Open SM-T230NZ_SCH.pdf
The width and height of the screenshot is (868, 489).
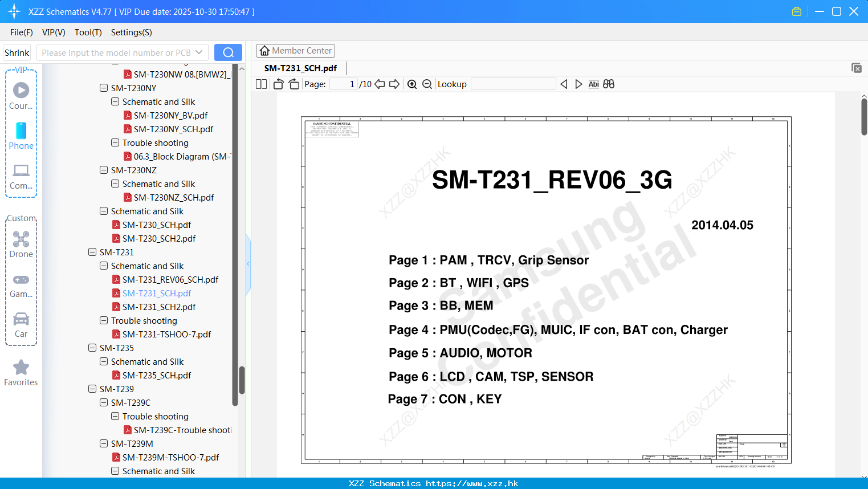click(174, 197)
